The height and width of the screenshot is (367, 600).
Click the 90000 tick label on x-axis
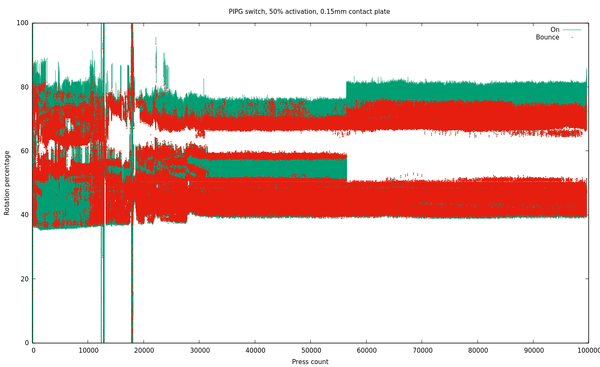tap(533, 351)
